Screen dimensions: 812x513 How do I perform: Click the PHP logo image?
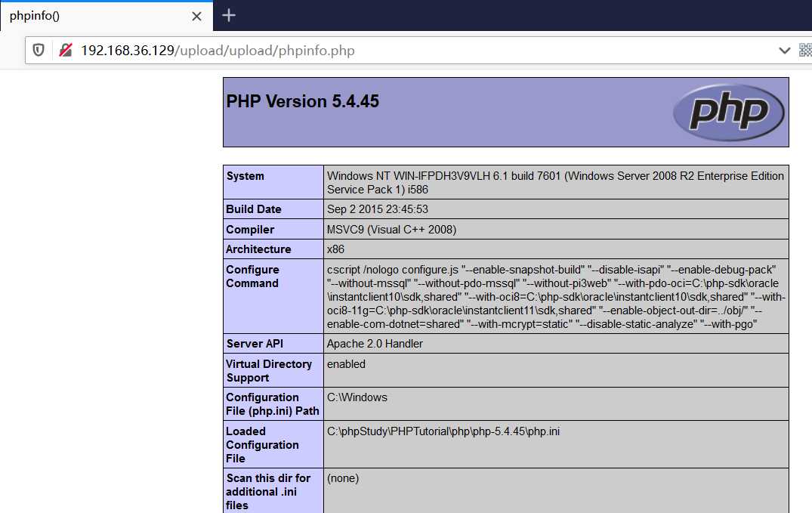[729, 113]
